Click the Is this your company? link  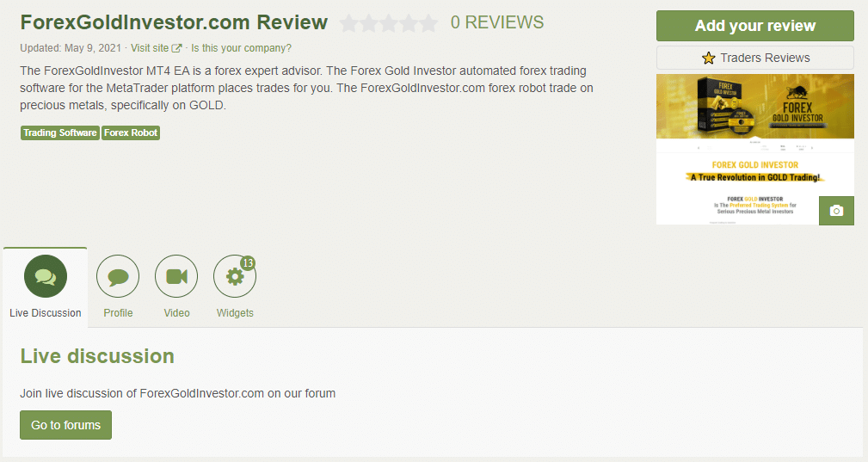[241, 48]
